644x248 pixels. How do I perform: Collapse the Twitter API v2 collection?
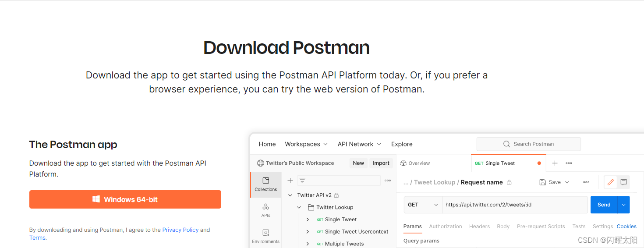click(x=290, y=195)
